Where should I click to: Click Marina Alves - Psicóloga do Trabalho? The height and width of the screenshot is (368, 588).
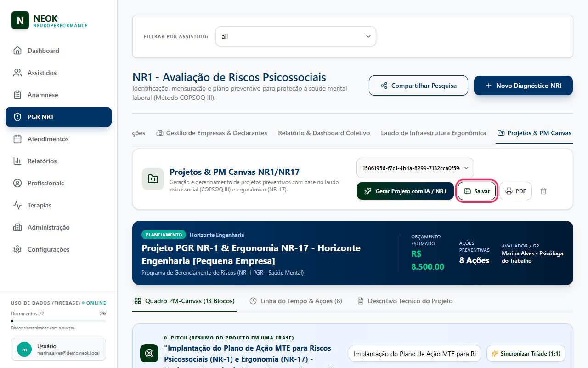[x=532, y=257]
